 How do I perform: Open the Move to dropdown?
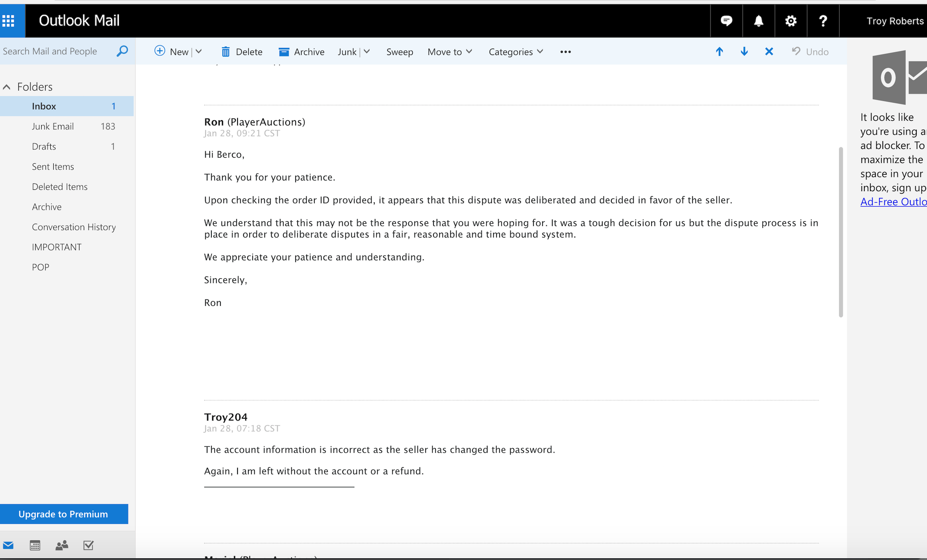pyautogui.click(x=449, y=52)
